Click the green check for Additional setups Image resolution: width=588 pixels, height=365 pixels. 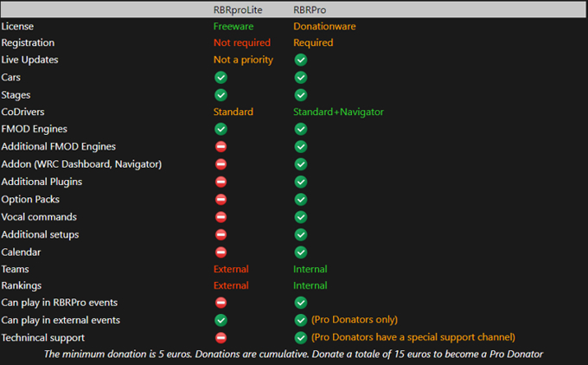(301, 235)
